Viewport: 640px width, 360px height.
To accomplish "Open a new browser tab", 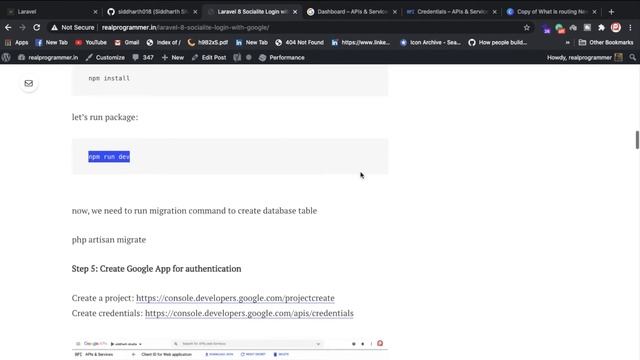I will point(611,12).
